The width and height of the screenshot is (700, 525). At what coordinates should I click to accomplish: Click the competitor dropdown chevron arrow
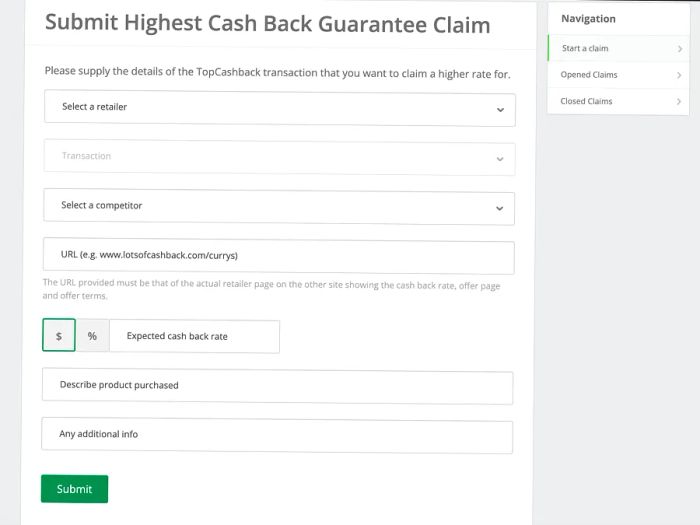(x=500, y=208)
